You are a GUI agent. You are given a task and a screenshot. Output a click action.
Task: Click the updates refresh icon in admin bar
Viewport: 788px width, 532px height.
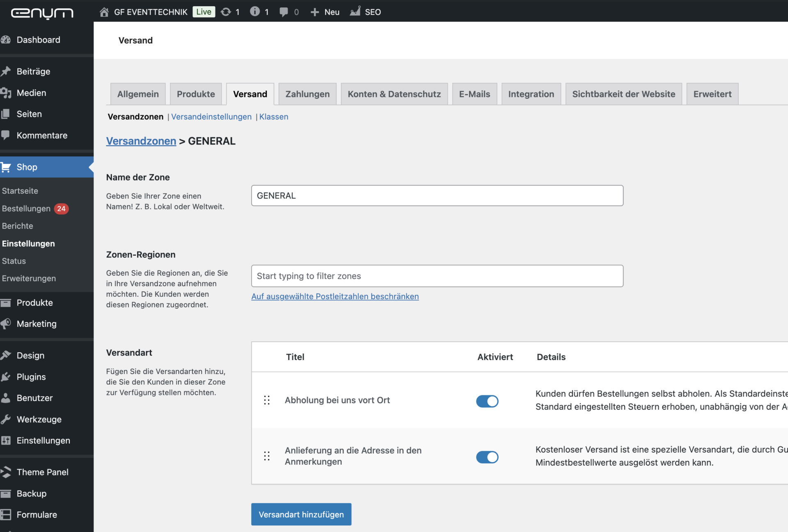(226, 12)
